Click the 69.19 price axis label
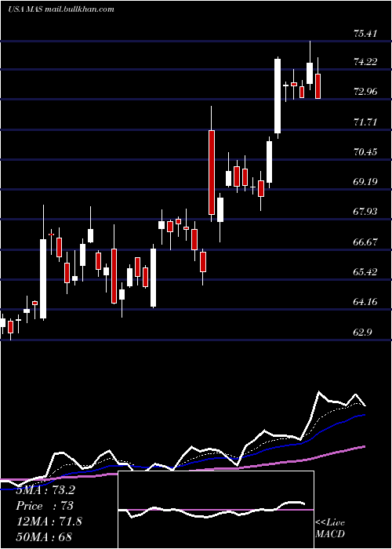 pos(365,182)
